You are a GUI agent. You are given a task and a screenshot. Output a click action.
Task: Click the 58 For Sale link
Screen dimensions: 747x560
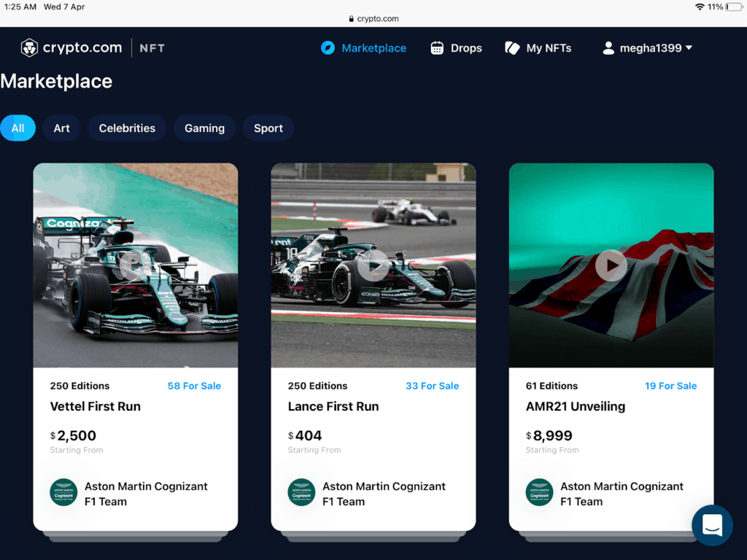(194, 386)
